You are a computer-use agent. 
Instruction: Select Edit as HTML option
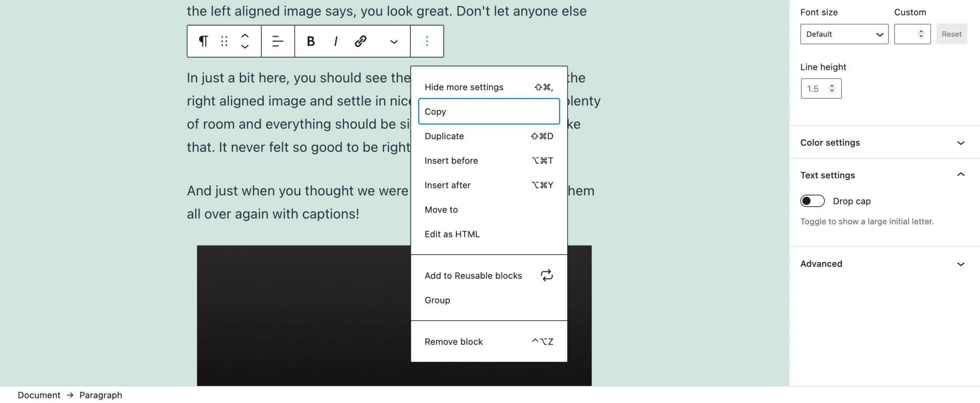(489, 234)
